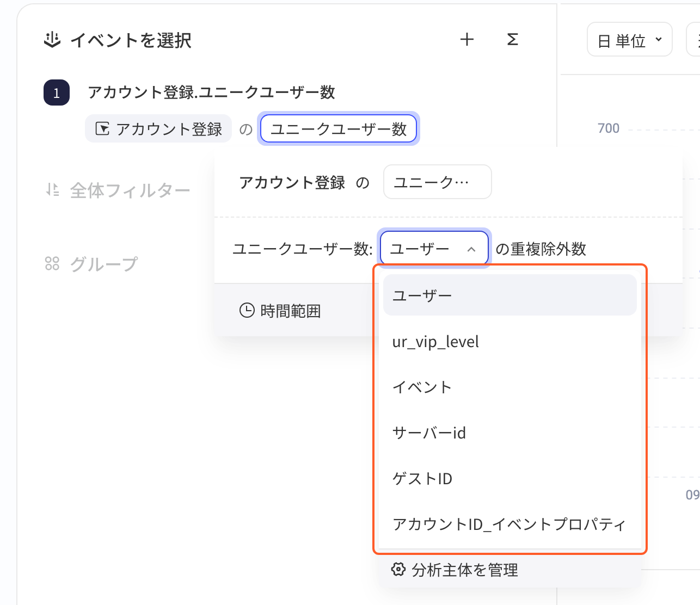The width and height of the screenshot is (700, 605).
Task: Open the 日 単位 time unit dropdown
Action: (x=630, y=40)
